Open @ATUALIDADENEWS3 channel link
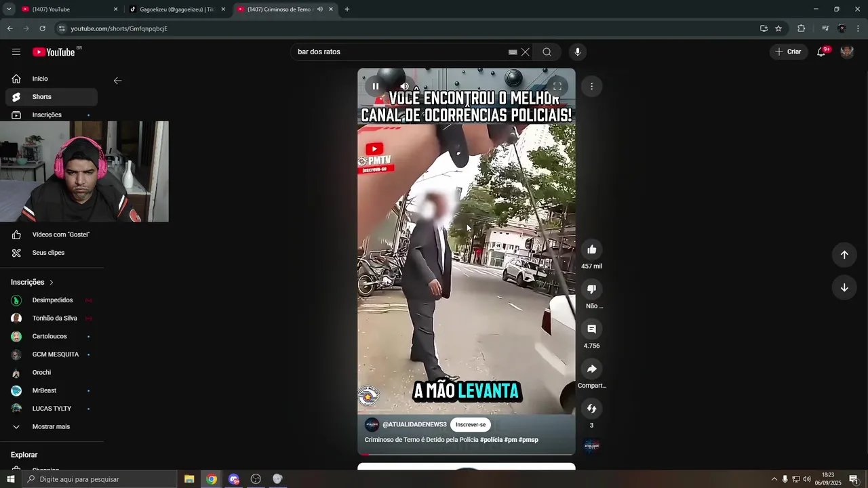Image resolution: width=868 pixels, height=488 pixels. 414,425
